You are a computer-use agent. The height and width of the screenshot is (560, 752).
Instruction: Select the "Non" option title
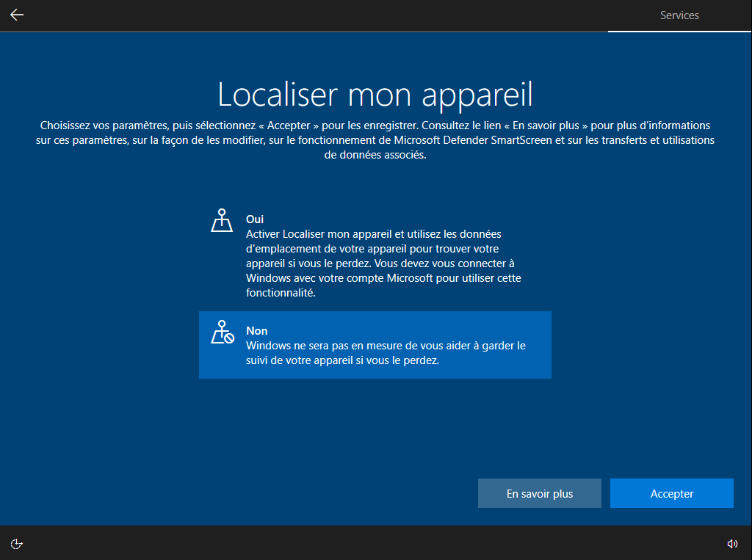[x=256, y=331]
